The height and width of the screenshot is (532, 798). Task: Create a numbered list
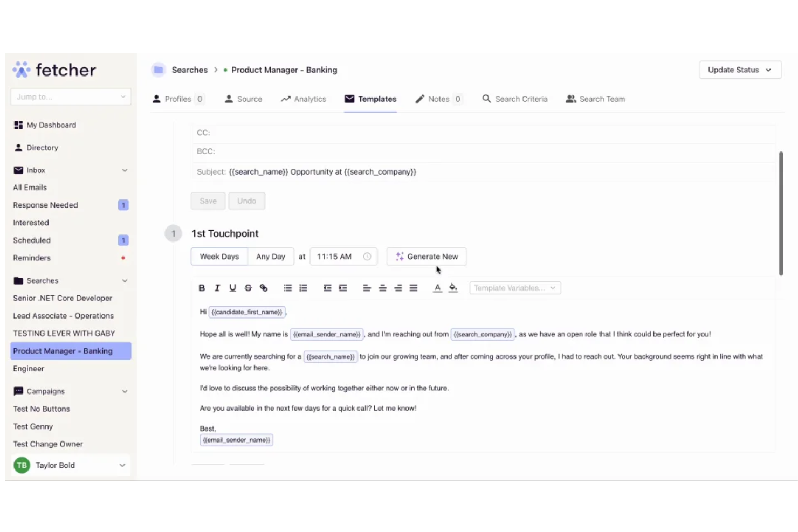(304, 288)
